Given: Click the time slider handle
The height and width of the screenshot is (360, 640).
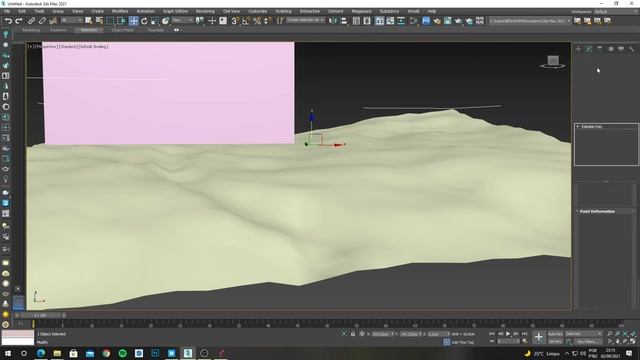Looking at the screenshot, I should pyautogui.click(x=40, y=315).
